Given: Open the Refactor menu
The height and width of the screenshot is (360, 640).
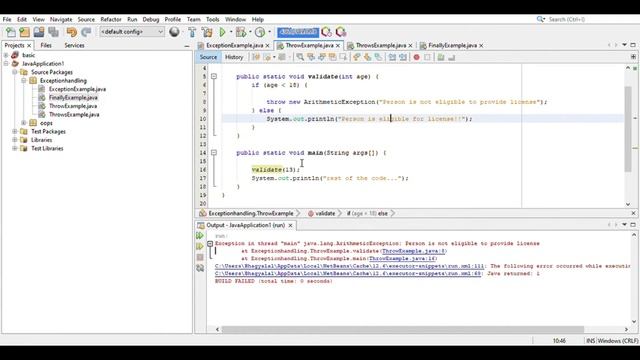Looking at the screenshot, I should [x=111, y=19].
